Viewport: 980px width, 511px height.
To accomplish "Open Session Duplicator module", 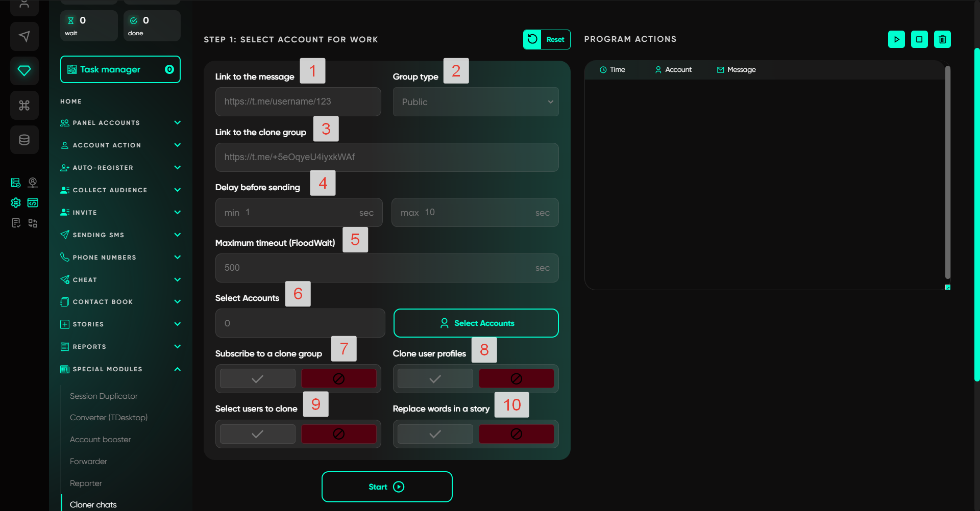I will point(104,396).
